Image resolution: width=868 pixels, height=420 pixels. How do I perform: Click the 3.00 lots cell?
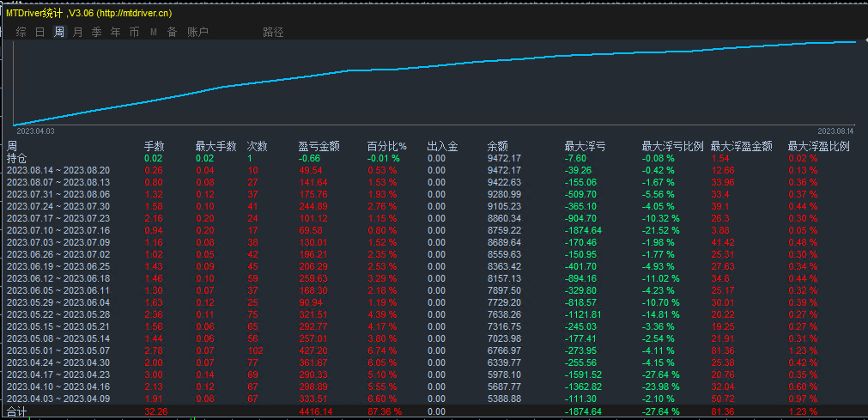[154, 374]
